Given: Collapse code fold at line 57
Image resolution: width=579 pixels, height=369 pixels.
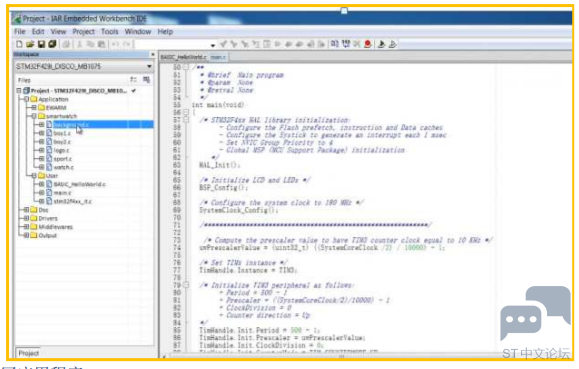Looking at the screenshot, I should click(186, 120).
